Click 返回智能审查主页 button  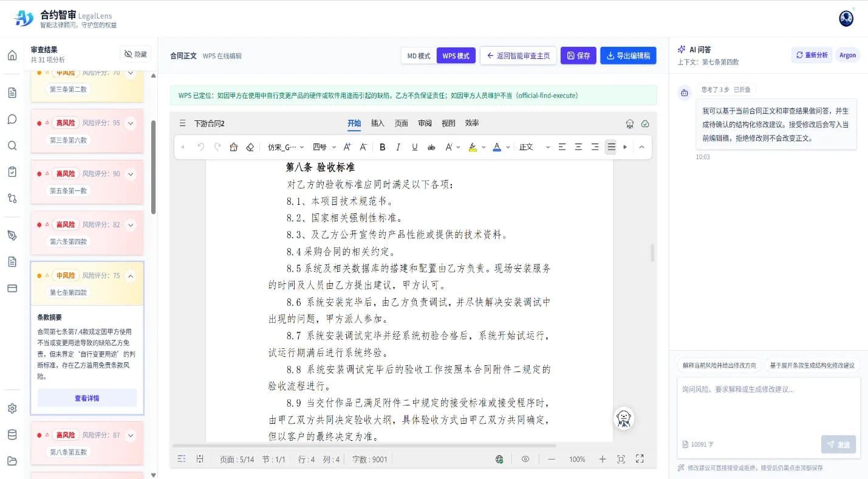[518, 56]
